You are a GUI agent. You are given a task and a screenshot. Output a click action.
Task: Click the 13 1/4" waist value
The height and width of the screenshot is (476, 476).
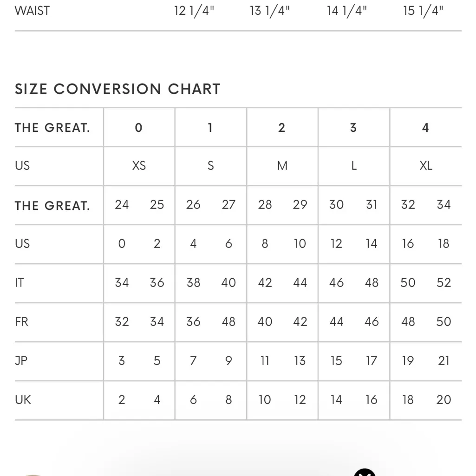[x=270, y=11]
